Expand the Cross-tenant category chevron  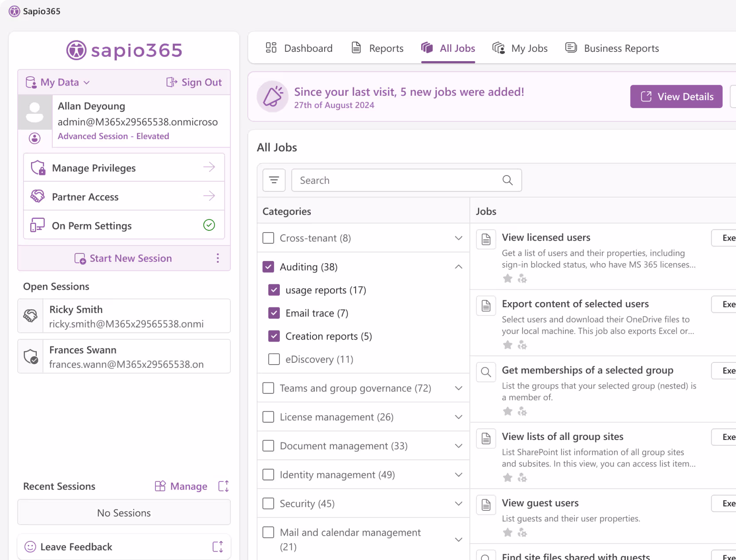click(x=459, y=238)
